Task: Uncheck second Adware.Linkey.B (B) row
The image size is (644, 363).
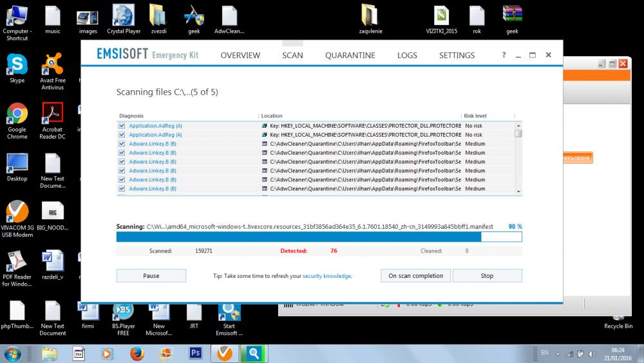Action: pos(122,153)
